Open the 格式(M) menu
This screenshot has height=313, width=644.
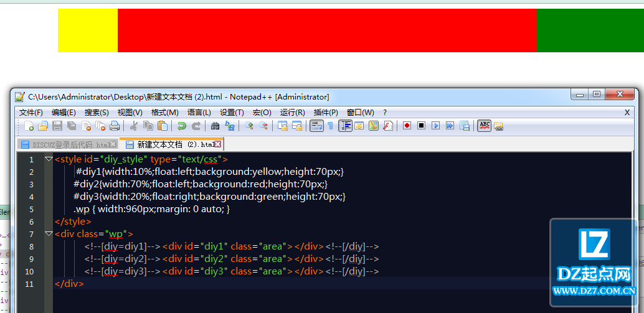pyautogui.click(x=164, y=113)
